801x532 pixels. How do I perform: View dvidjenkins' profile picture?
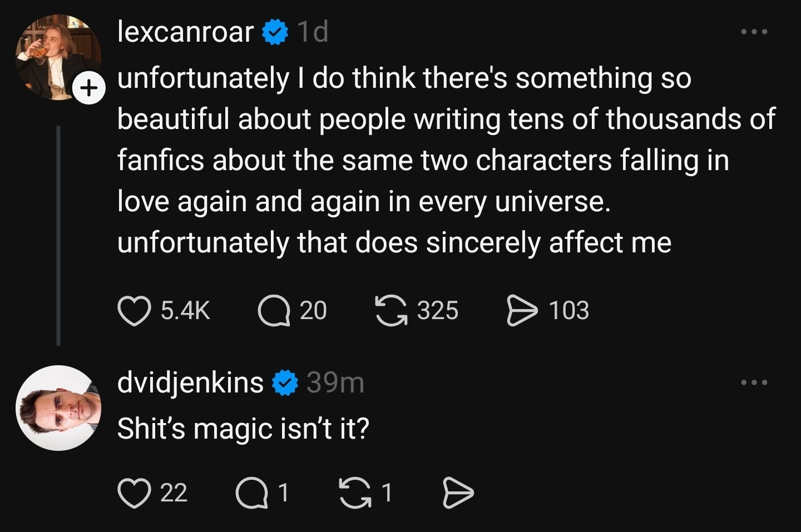click(x=58, y=407)
